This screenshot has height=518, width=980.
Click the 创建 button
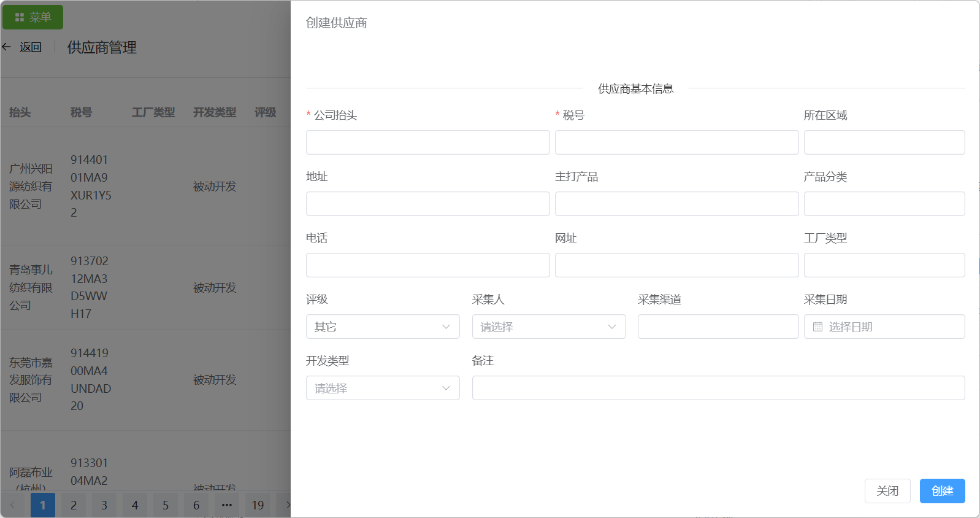click(x=942, y=491)
